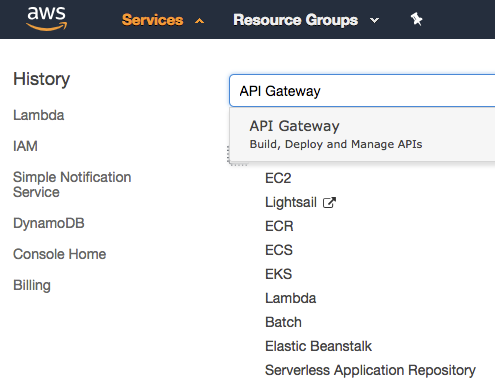This screenshot has height=391, width=495.
Task: Expand the Resource Groups dropdown arrow
Action: 375,21
